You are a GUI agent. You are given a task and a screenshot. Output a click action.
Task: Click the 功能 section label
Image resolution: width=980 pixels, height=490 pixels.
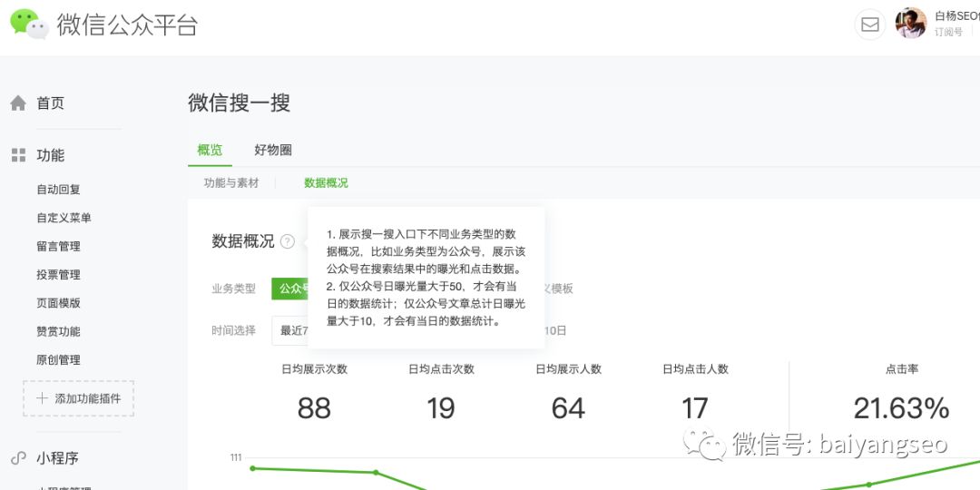(x=50, y=155)
